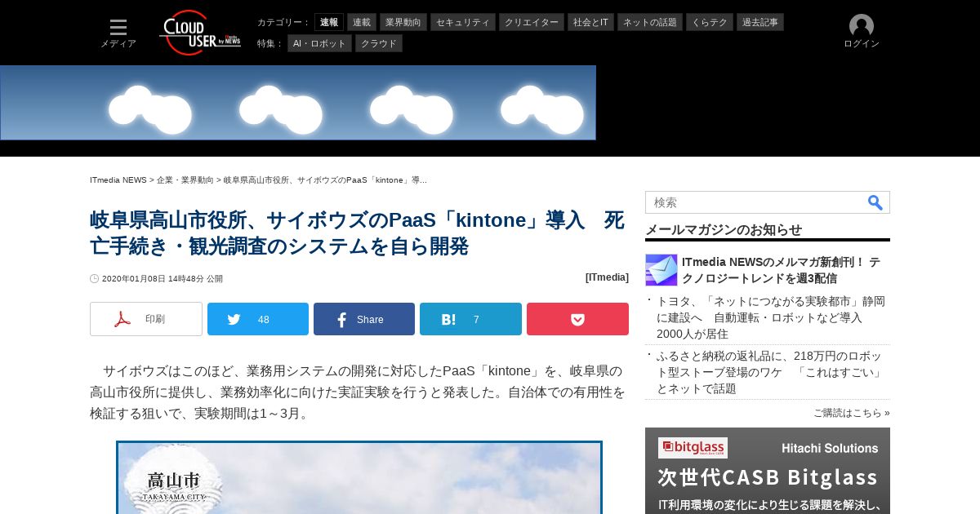Open the ふるさと納税の返礼品 ロボット article
The width and height of the screenshot is (980, 514).
pyautogui.click(x=771, y=372)
